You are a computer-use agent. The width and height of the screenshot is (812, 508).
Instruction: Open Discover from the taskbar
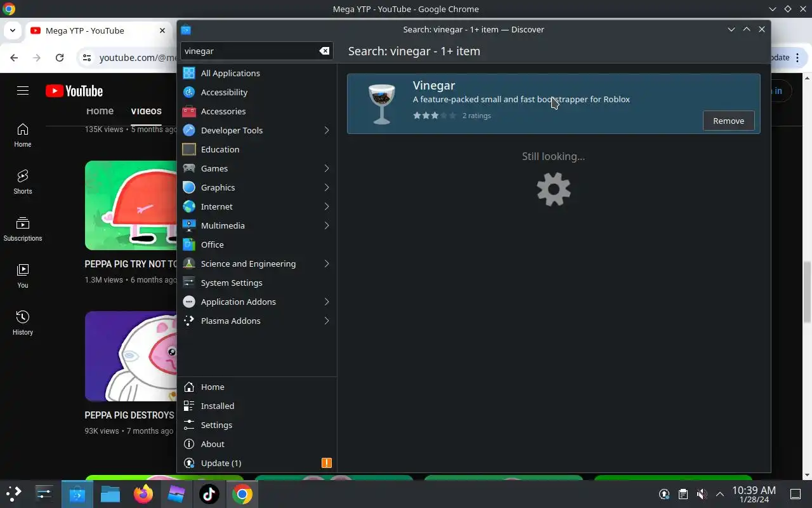click(x=77, y=494)
